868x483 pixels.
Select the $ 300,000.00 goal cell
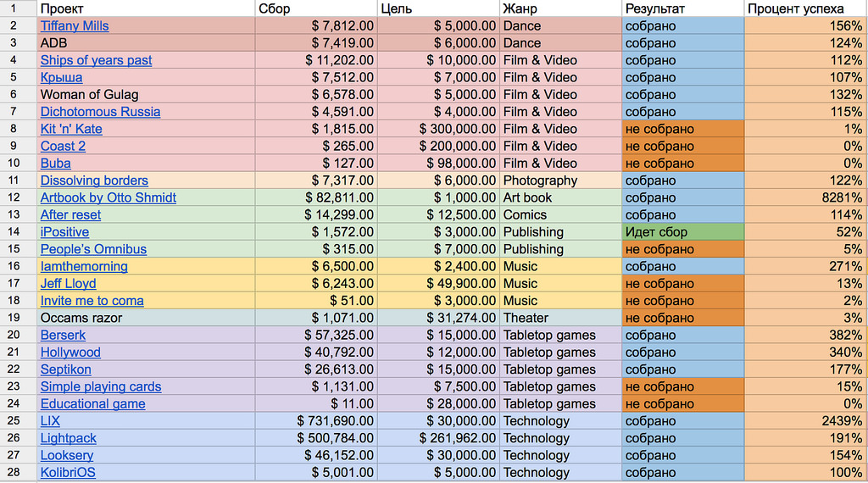(438, 129)
